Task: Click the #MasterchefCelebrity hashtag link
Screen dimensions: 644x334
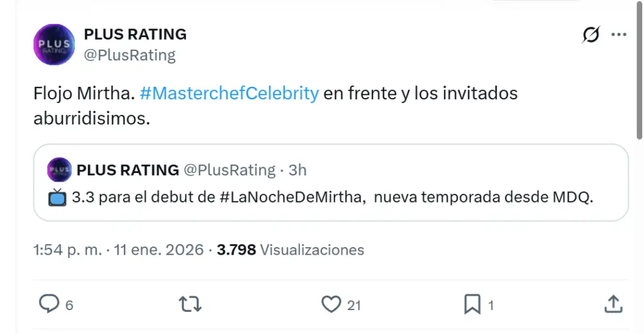Action: 229,94
